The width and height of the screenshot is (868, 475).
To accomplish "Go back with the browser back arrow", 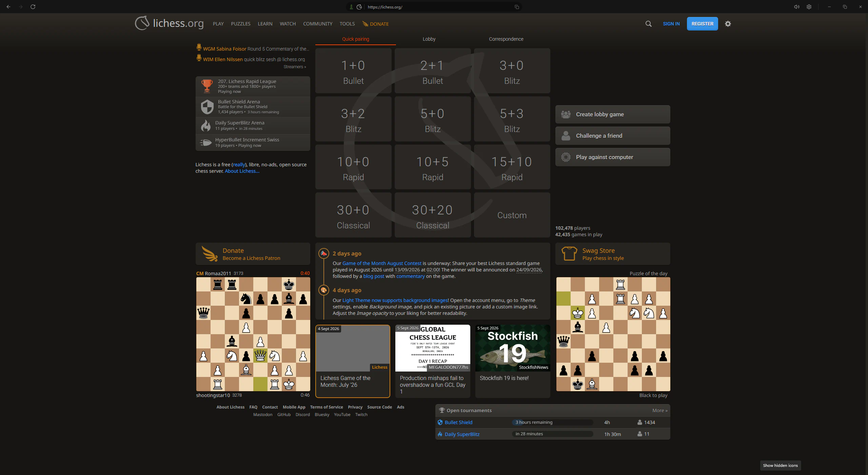I will [8, 7].
